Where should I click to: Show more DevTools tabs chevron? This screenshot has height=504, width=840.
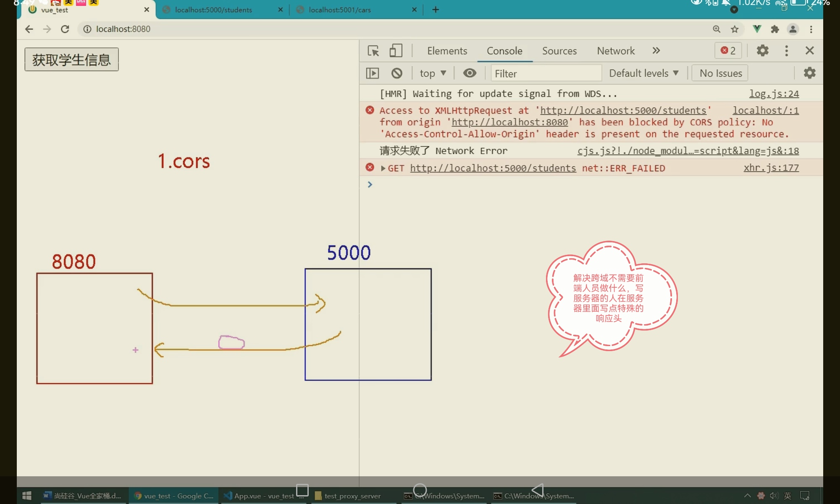click(x=656, y=51)
